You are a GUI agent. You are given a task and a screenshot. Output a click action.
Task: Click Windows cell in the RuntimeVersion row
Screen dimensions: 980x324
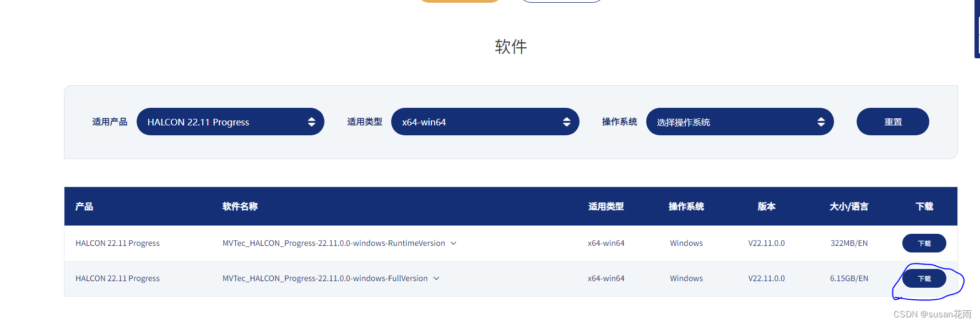pos(686,243)
